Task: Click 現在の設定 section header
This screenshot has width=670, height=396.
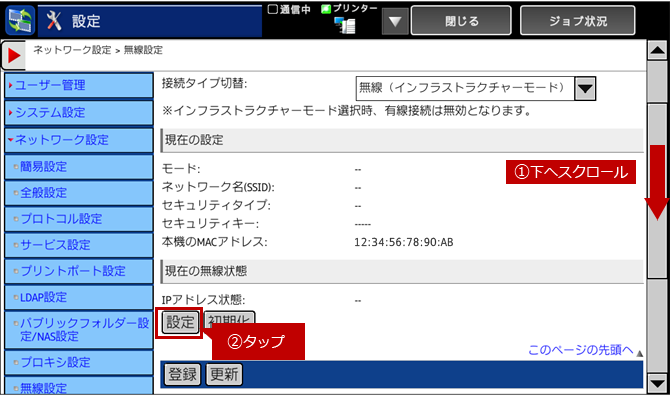Action: point(402,140)
